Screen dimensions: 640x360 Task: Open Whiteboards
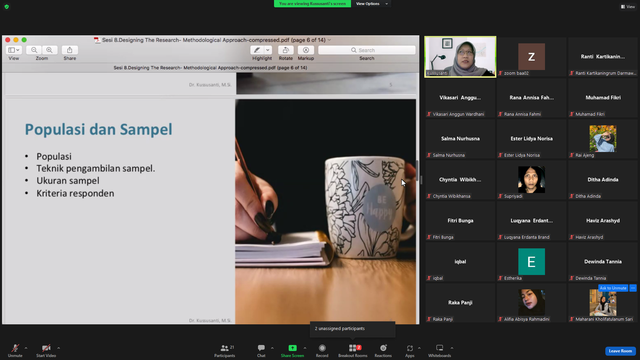[x=439, y=350]
